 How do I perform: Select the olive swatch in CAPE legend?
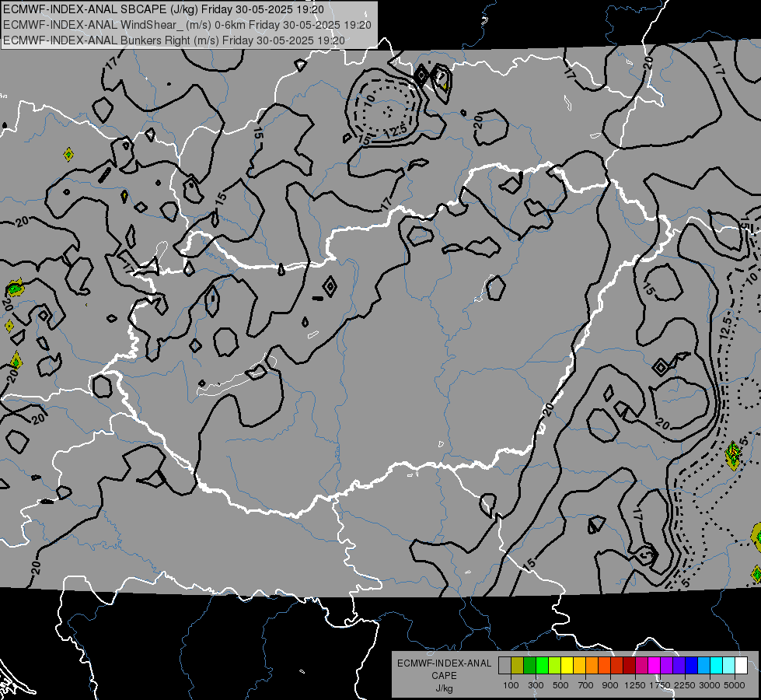518,666
